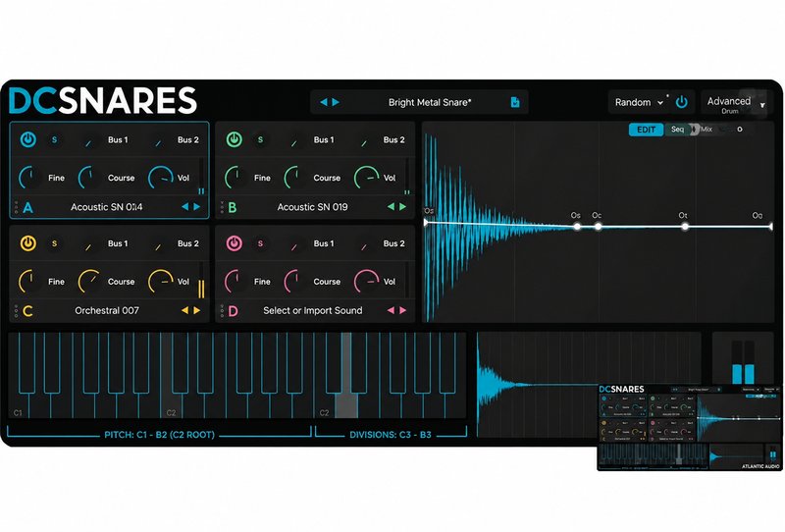Click layer A Course tuning knob
This screenshot has height=532, width=785.
(x=89, y=178)
